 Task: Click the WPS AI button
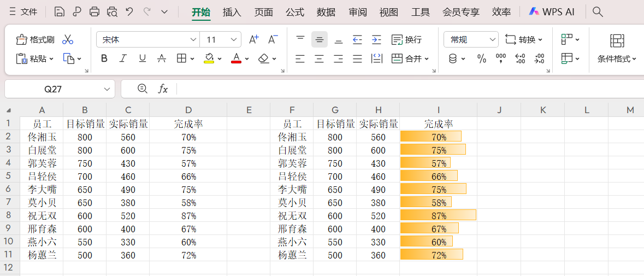tap(551, 12)
